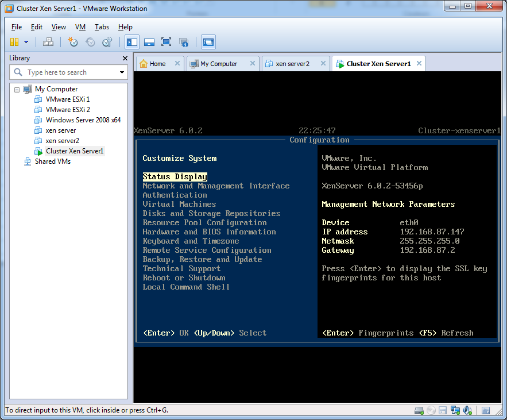Click the network adapter status icon
This screenshot has height=420, width=507.
pyautogui.click(x=455, y=410)
